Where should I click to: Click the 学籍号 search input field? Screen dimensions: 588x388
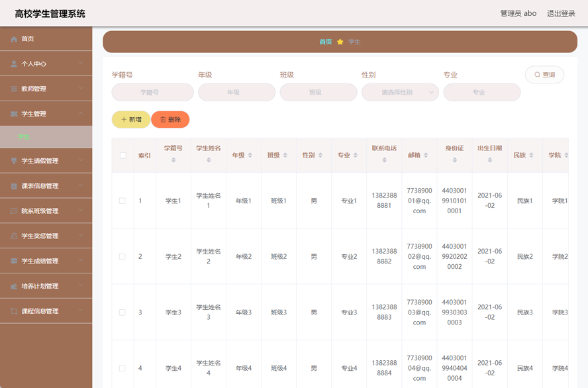tap(150, 93)
